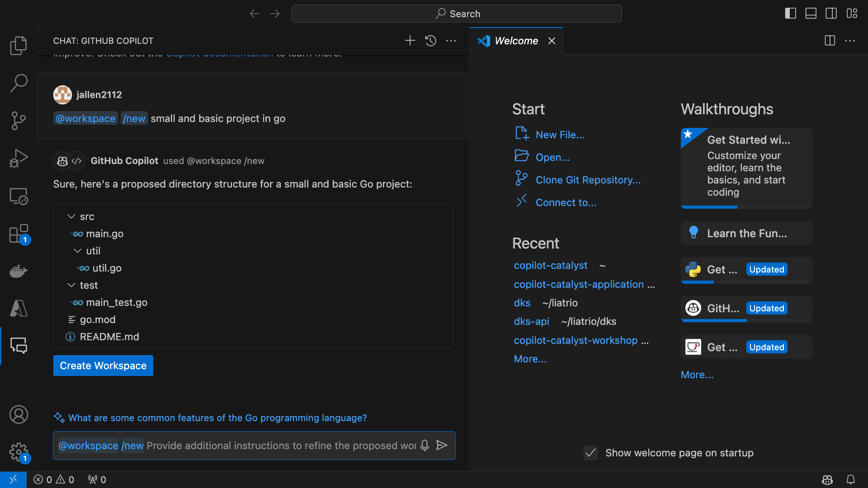The image size is (868, 488).
Task: Click the voice input microphone icon
Action: [x=425, y=446]
